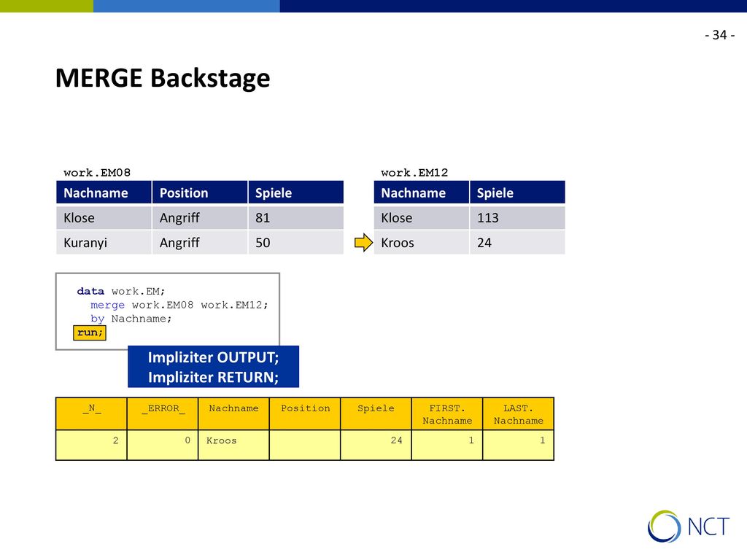Click the page number "- 34 -"
The width and height of the screenshot is (747, 560).
(x=719, y=35)
